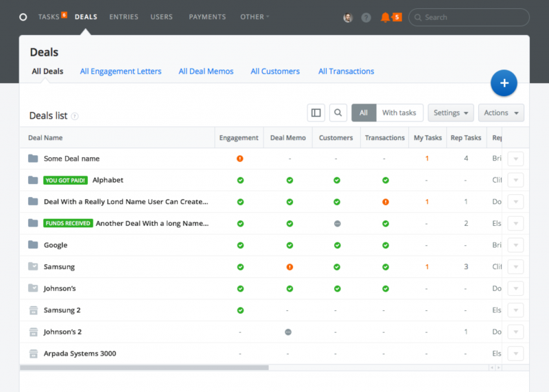549x392 pixels.
Task: Open the Settings dropdown
Action: pyautogui.click(x=451, y=113)
